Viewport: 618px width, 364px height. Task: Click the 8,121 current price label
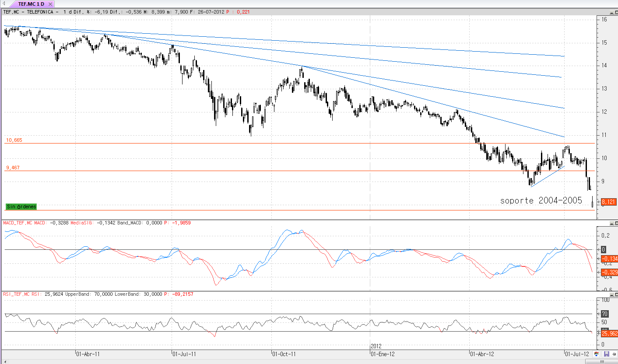tap(608, 202)
